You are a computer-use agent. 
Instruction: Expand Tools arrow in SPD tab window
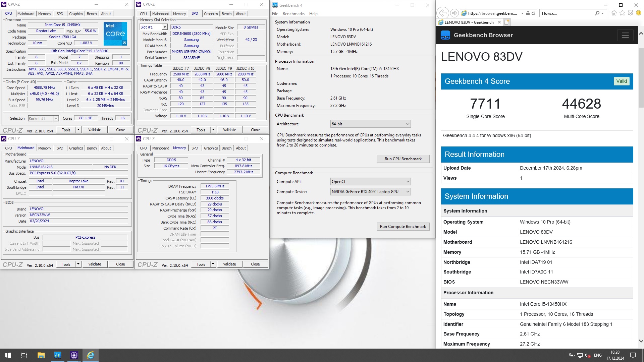coord(213,130)
